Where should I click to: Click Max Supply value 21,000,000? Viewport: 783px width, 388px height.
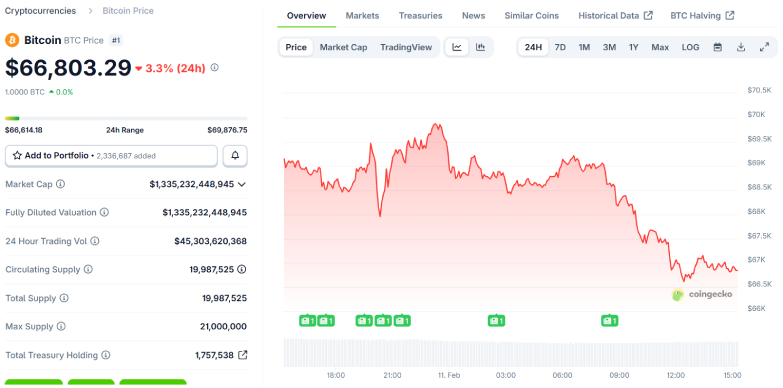pos(223,327)
